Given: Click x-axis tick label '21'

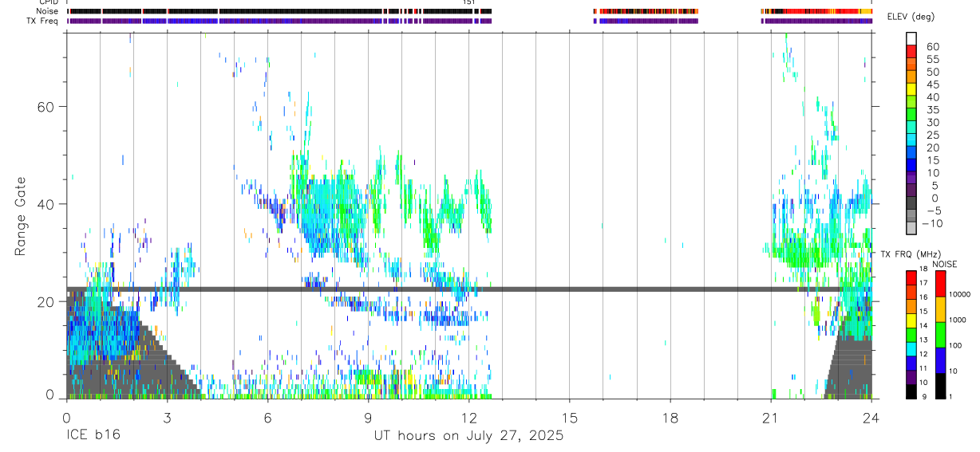Looking at the screenshot, I should [x=770, y=418].
